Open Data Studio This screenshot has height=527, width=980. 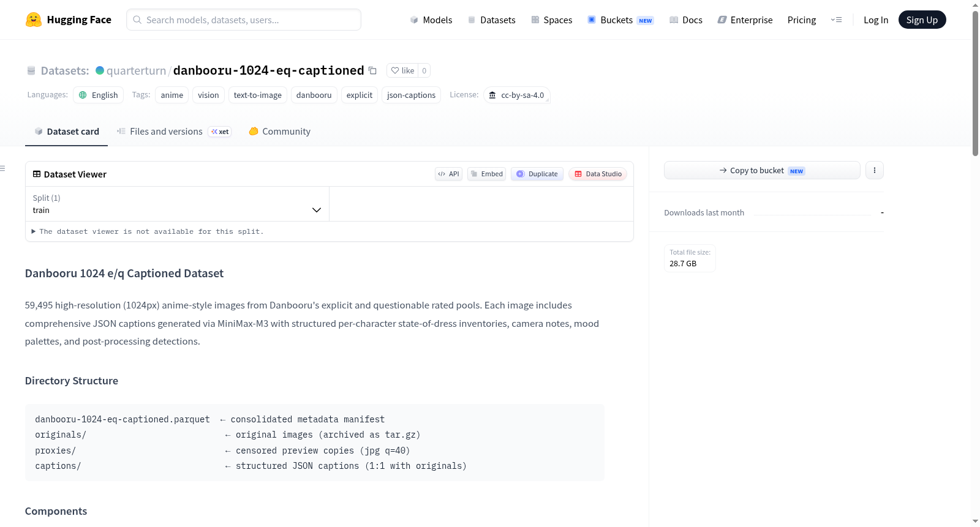pos(598,174)
